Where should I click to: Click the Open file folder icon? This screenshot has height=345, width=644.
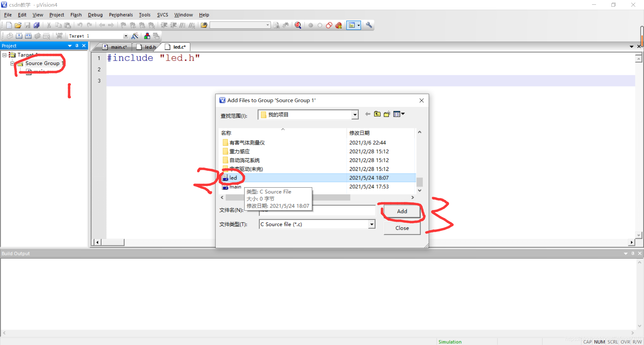(18, 25)
